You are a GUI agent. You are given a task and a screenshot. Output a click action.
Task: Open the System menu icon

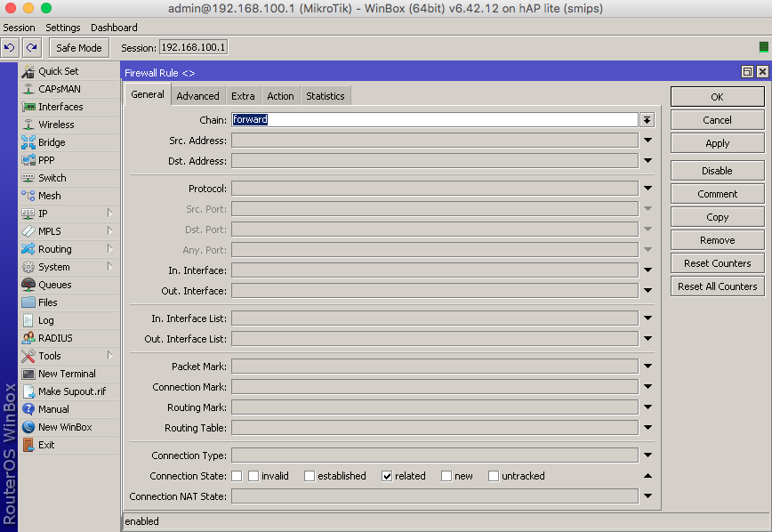coord(28,267)
